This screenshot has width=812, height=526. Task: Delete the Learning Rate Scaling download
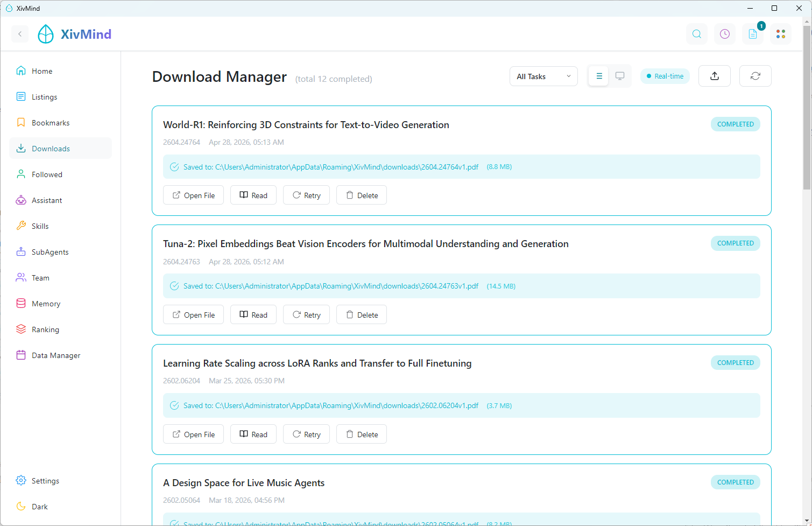tap(362, 434)
